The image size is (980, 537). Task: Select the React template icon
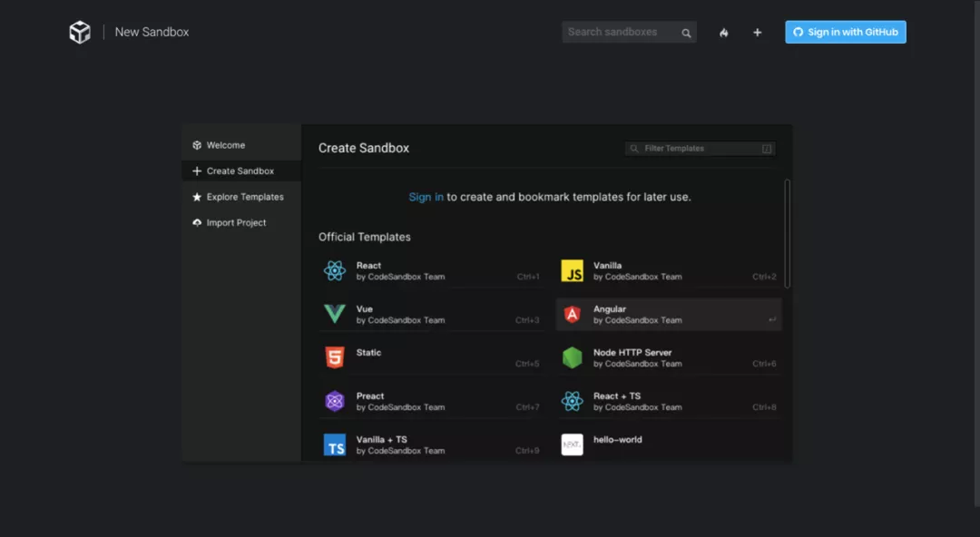point(335,270)
